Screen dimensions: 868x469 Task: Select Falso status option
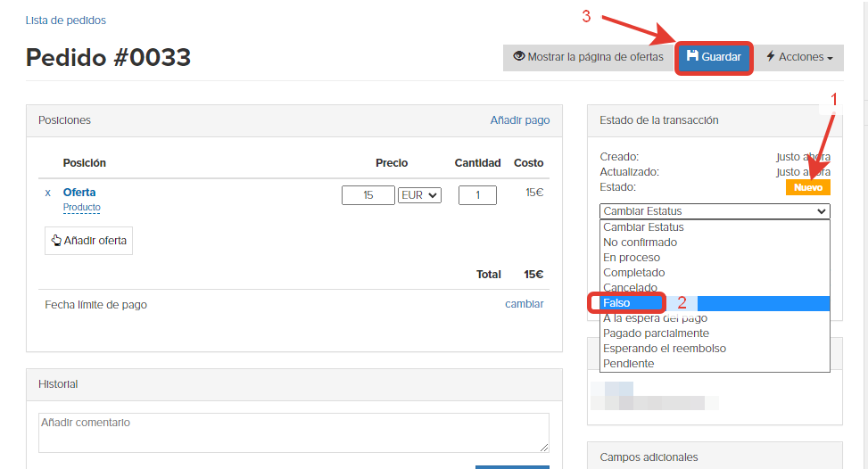click(x=715, y=303)
